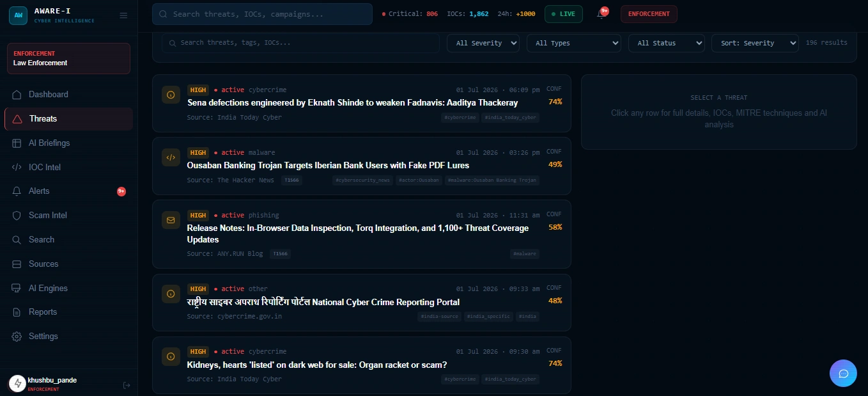Click the 24h: +1000 counter

coord(516,14)
